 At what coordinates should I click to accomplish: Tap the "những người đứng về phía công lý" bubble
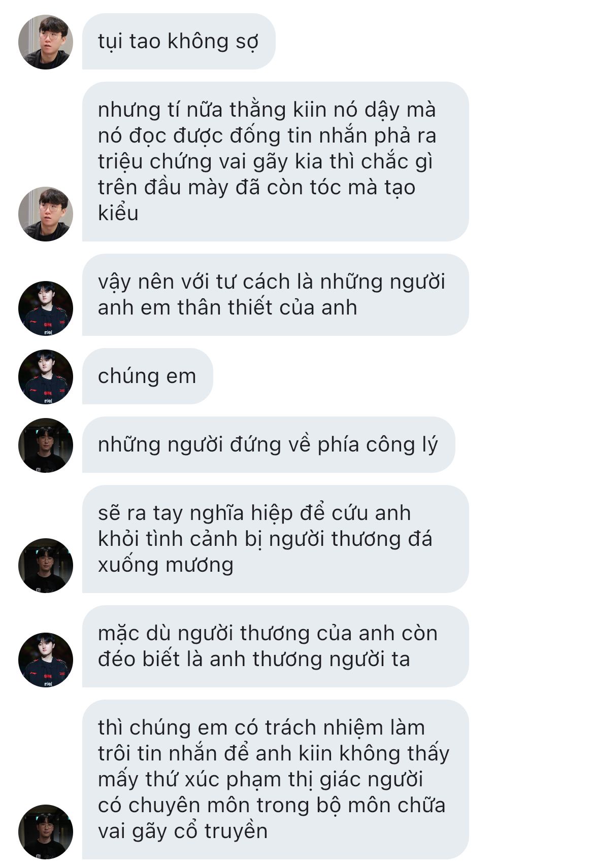[x=269, y=444]
